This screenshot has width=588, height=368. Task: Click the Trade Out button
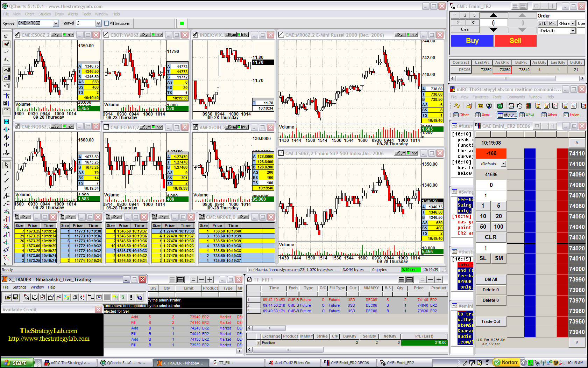coord(490,321)
